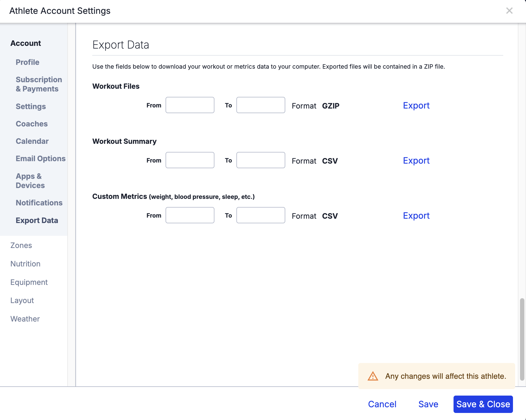The image size is (526, 420).
Task: Close the Athlete Account Settings dialog
Action: [509, 11]
